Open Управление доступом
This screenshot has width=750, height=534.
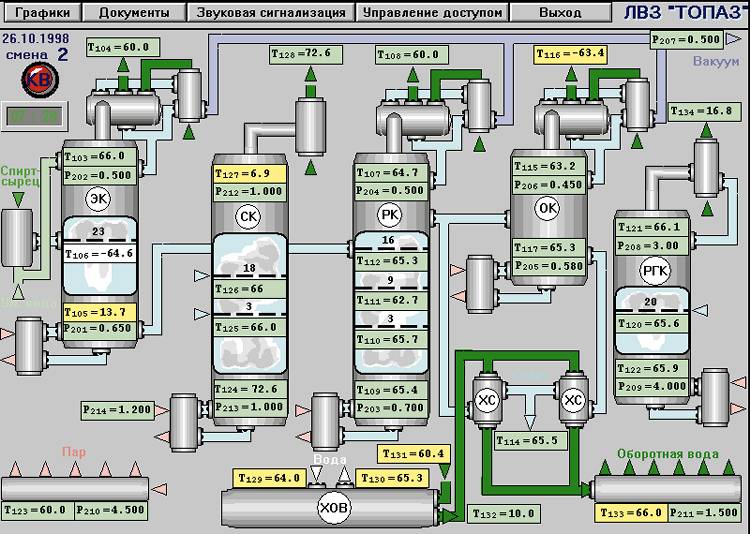click(x=432, y=13)
